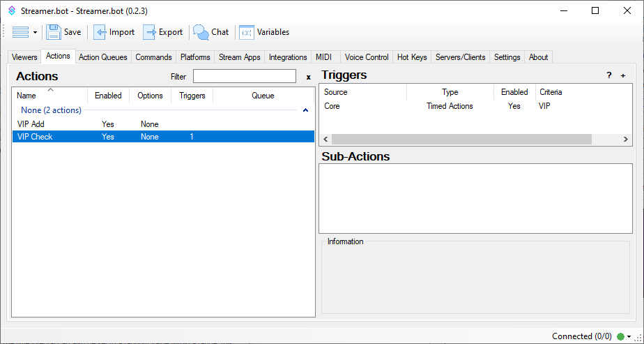Click the Streamer.bot title bar app icon
Viewport: 644px width, 344px height.
click(x=11, y=11)
